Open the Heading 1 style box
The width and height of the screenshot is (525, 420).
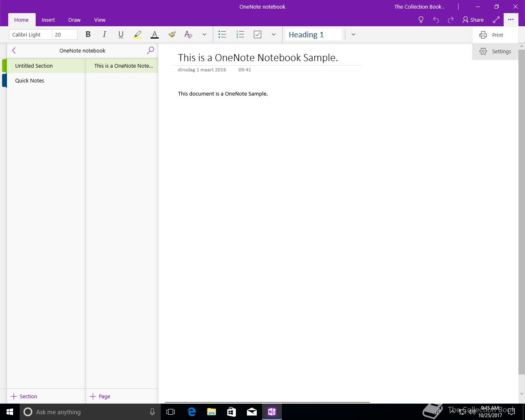[314, 34]
